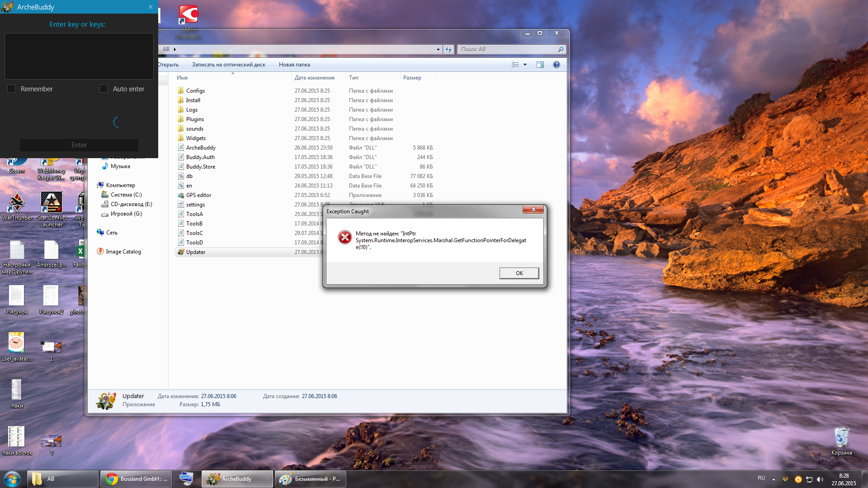Select Игровой (G:) drive in tree

[x=126, y=214]
